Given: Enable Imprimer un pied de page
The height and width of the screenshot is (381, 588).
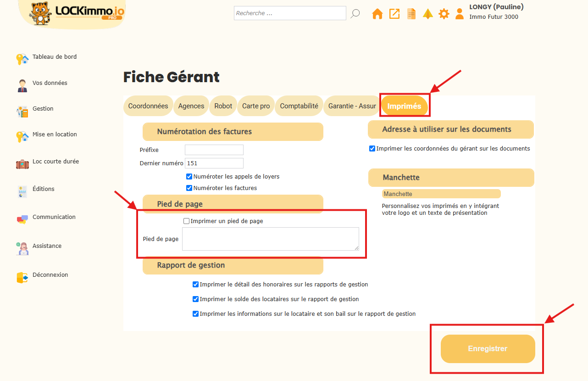Looking at the screenshot, I should point(186,221).
